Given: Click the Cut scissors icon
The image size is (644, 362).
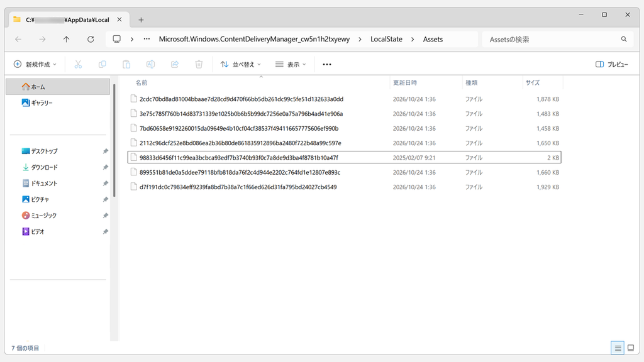Looking at the screenshot, I should coord(78,65).
